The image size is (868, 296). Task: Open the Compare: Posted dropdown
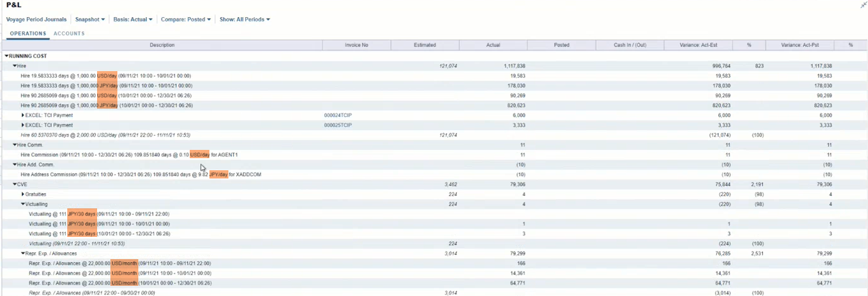[185, 20]
